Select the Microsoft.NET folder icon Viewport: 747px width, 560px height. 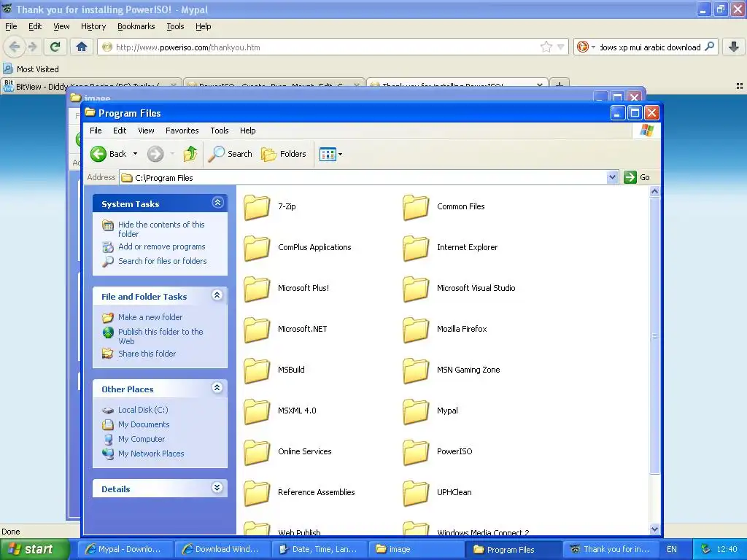257,329
